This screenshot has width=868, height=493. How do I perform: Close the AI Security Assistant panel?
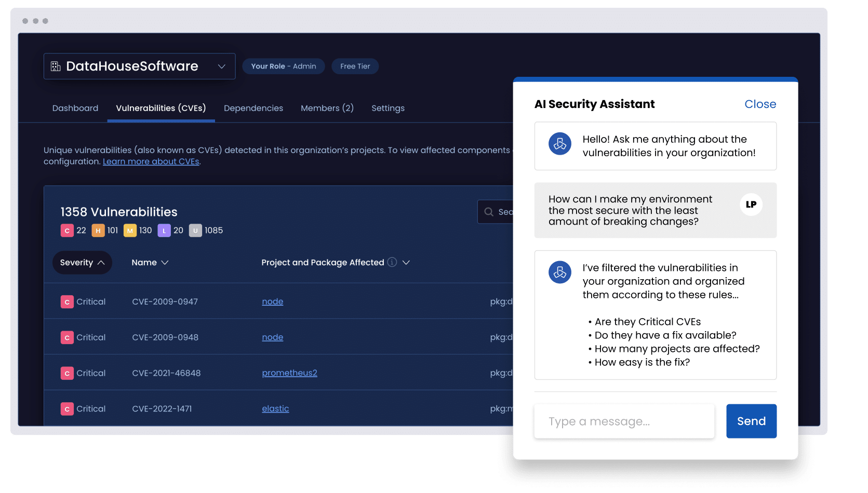760,104
